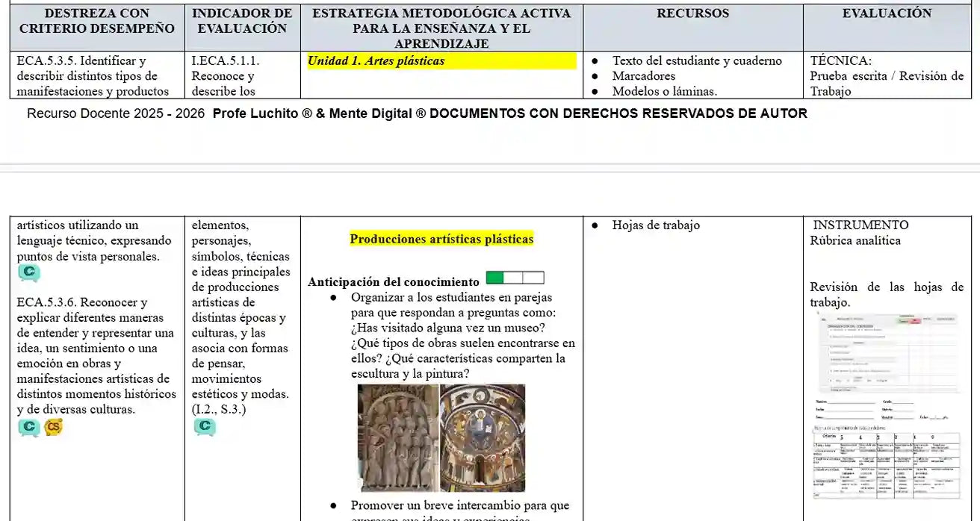Viewport: 980px width, 521px height.
Task: Click the 'RECURSOS' column header
Action: (692, 13)
